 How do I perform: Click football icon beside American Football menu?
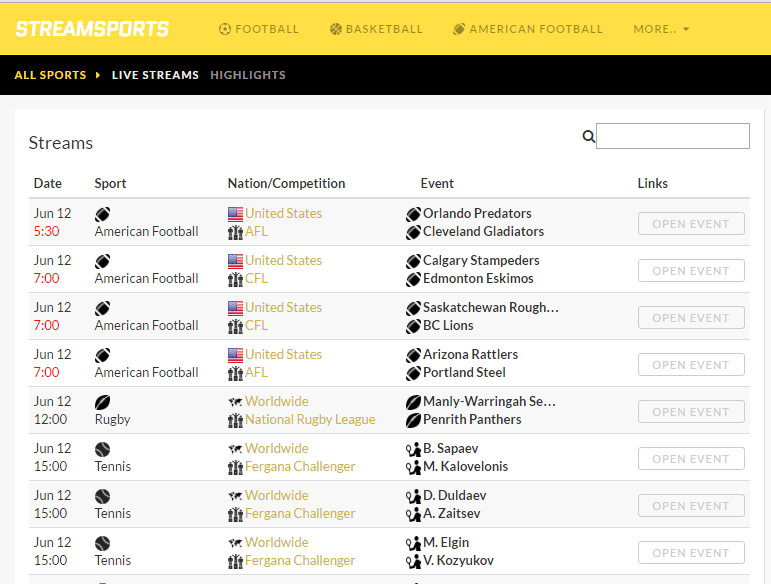pyautogui.click(x=459, y=29)
